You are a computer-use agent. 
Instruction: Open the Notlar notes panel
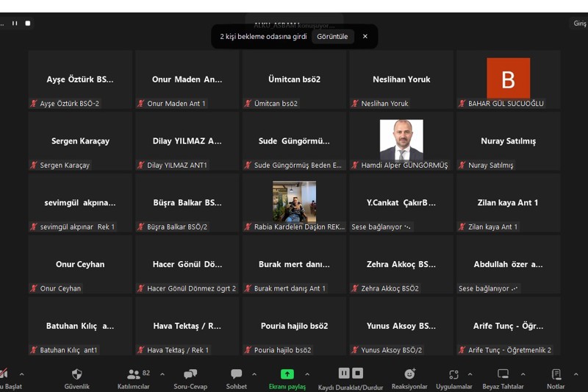click(556, 378)
